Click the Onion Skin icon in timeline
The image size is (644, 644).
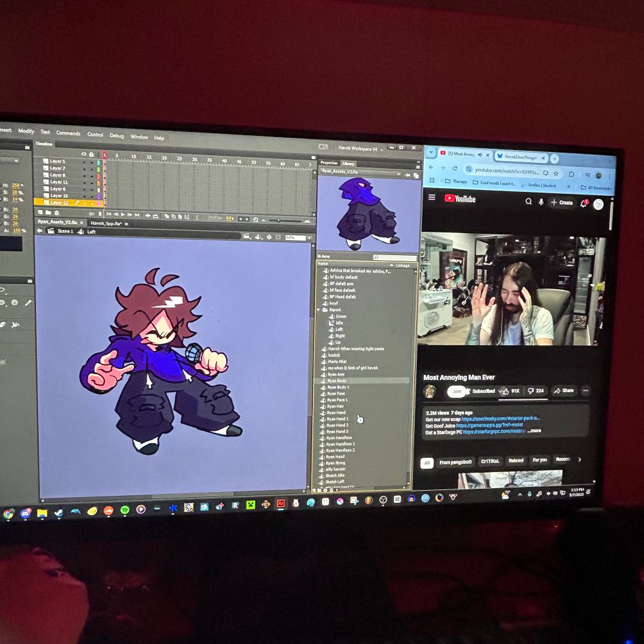167,216
